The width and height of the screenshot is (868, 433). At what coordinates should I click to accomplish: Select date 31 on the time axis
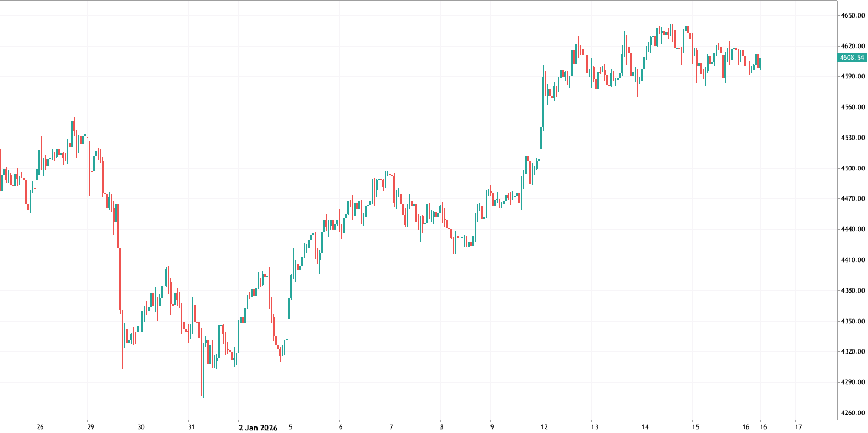tap(191, 428)
